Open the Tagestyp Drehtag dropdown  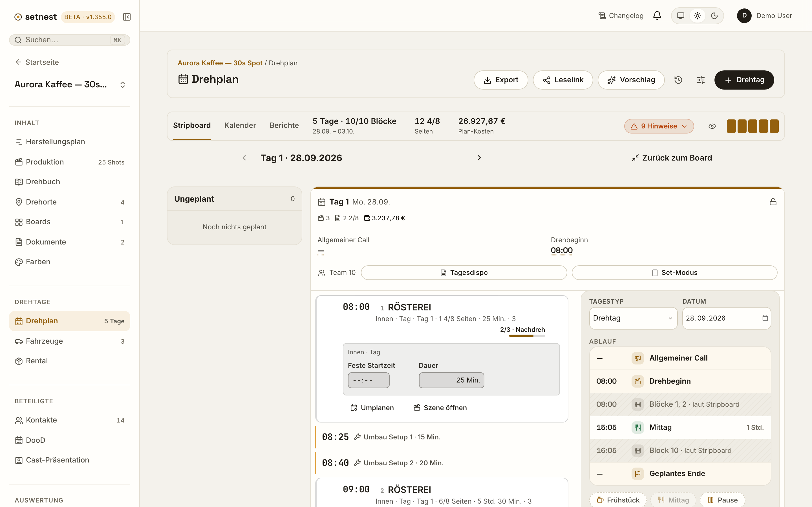click(x=633, y=318)
